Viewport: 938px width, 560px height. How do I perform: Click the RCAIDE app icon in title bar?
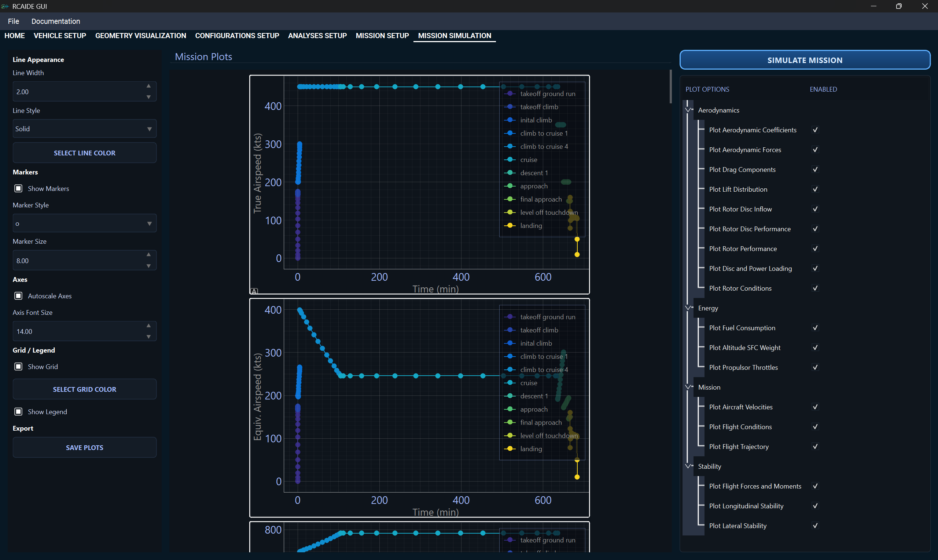point(5,6)
